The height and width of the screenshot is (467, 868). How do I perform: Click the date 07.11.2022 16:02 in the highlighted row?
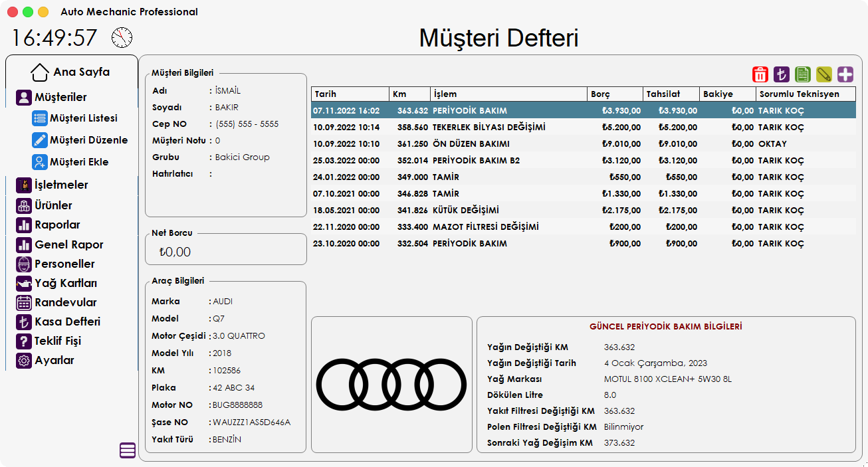coord(346,110)
